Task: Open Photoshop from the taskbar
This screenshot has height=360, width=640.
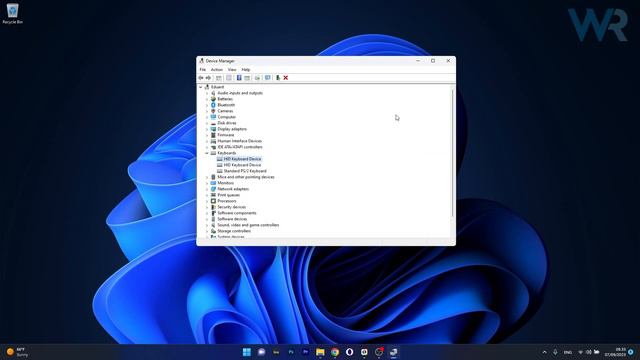Action: pos(291,352)
